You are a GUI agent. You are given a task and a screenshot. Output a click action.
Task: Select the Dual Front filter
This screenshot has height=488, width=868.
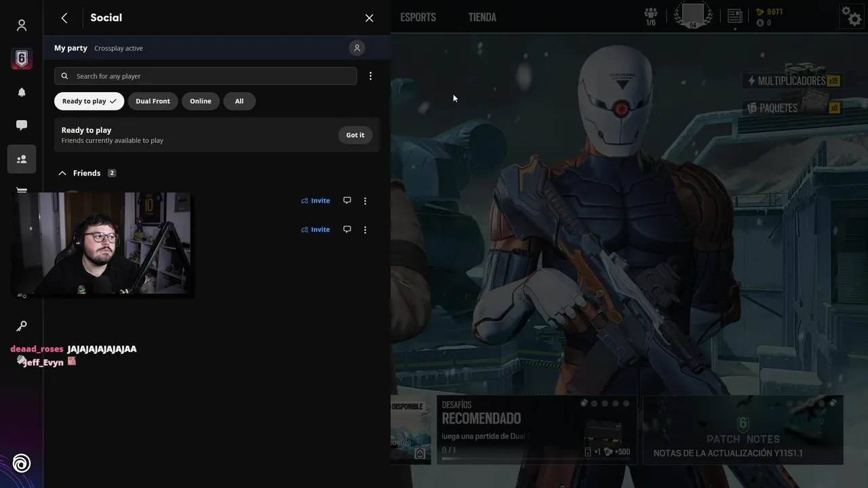pos(153,101)
